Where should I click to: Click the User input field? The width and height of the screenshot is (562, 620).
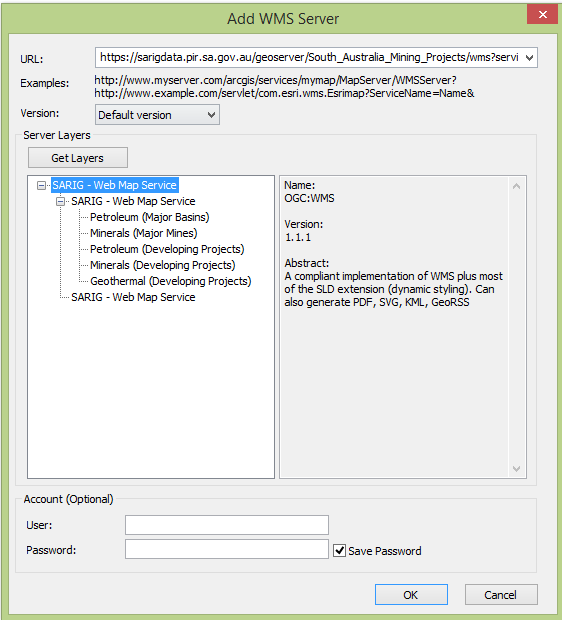pos(227,525)
